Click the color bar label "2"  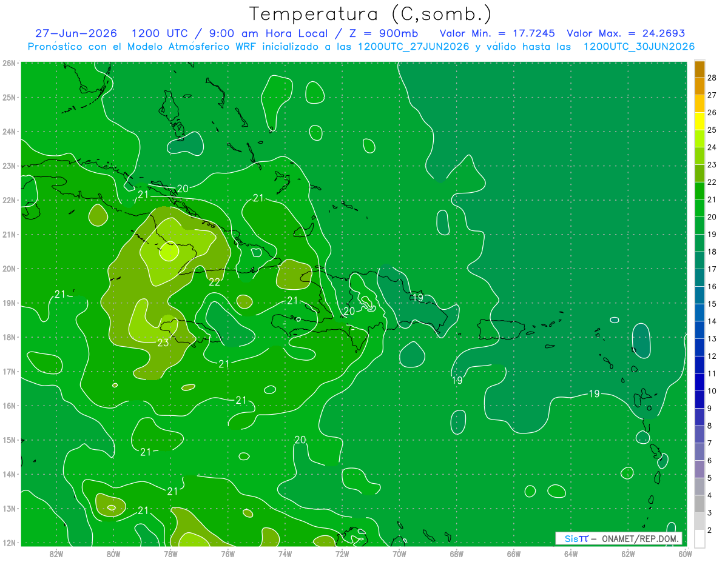pyautogui.click(x=710, y=530)
